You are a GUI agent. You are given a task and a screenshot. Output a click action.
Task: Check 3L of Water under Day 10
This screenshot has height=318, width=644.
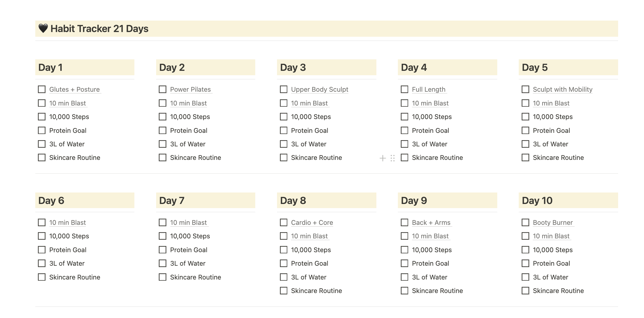point(525,277)
